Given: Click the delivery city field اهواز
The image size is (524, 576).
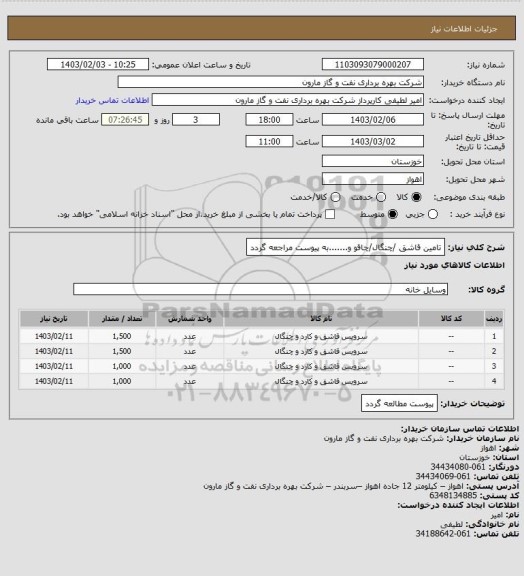Looking at the screenshot, I should coord(373,179).
